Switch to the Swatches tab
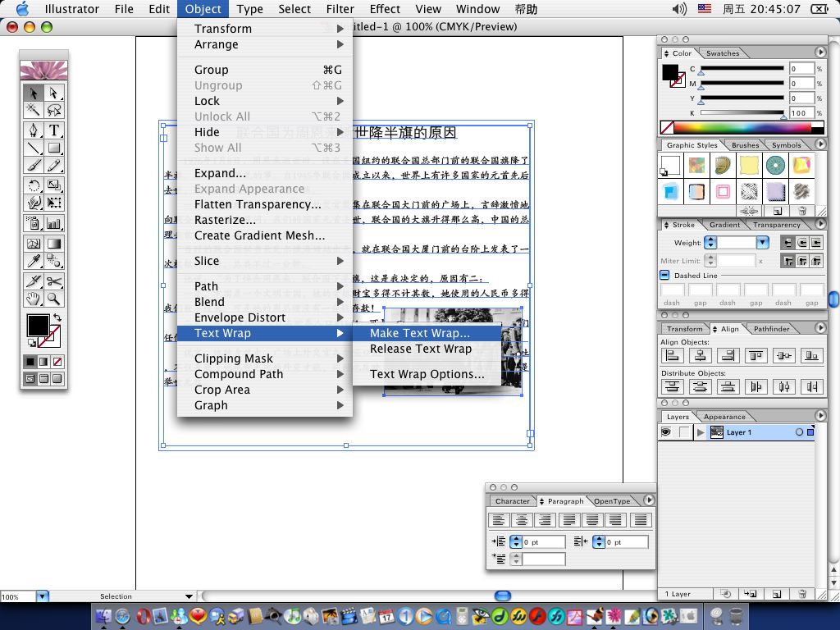Viewport: 840px width, 630px height. (722, 53)
